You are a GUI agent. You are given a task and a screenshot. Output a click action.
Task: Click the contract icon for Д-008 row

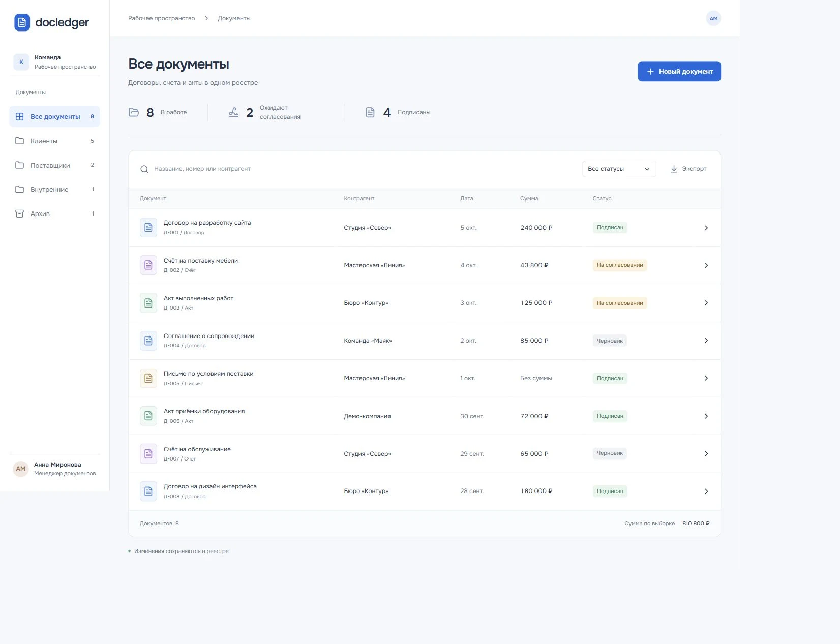(148, 491)
